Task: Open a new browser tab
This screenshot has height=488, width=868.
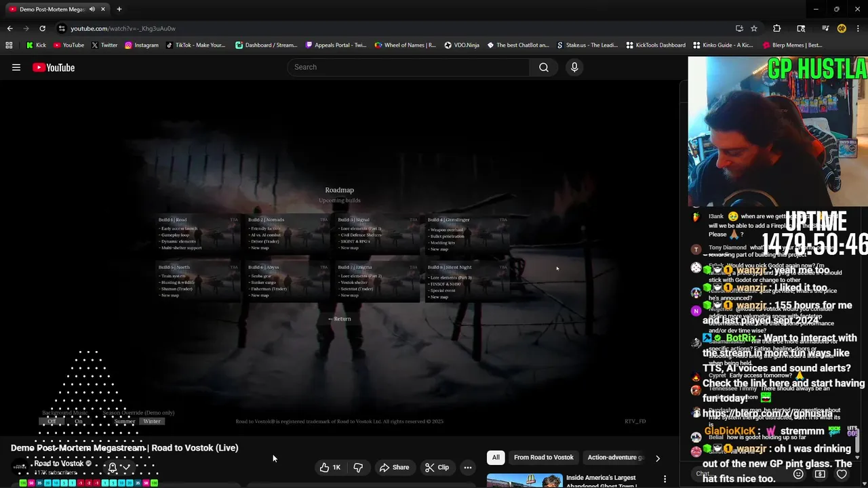Action: (119, 9)
